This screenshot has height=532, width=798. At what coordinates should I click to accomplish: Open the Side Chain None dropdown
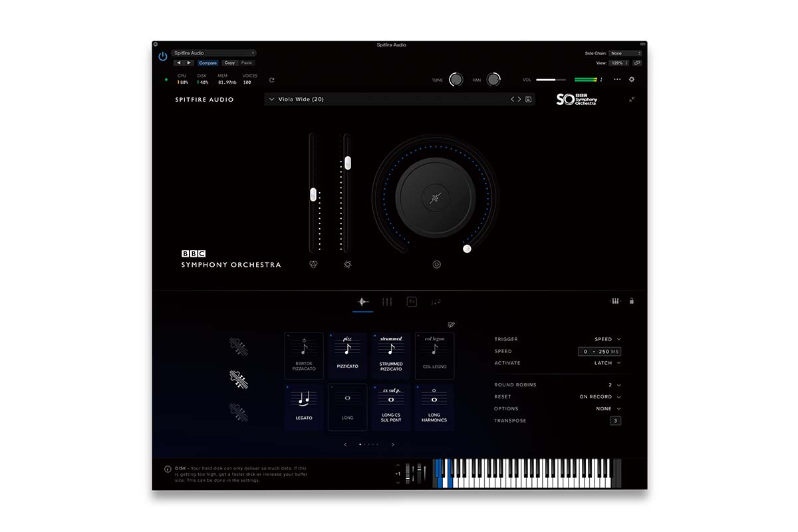click(626, 53)
